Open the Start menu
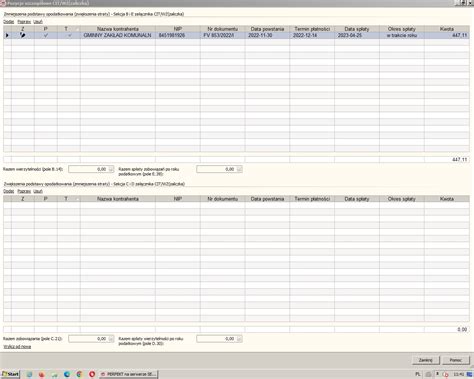This screenshot has height=379, width=474. pyautogui.click(x=10, y=374)
